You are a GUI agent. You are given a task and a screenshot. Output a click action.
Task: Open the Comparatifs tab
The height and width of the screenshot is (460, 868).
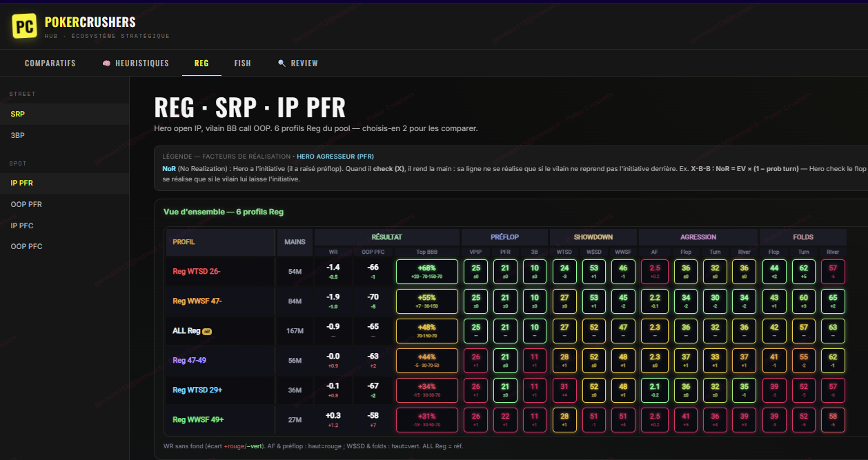tap(50, 63)
